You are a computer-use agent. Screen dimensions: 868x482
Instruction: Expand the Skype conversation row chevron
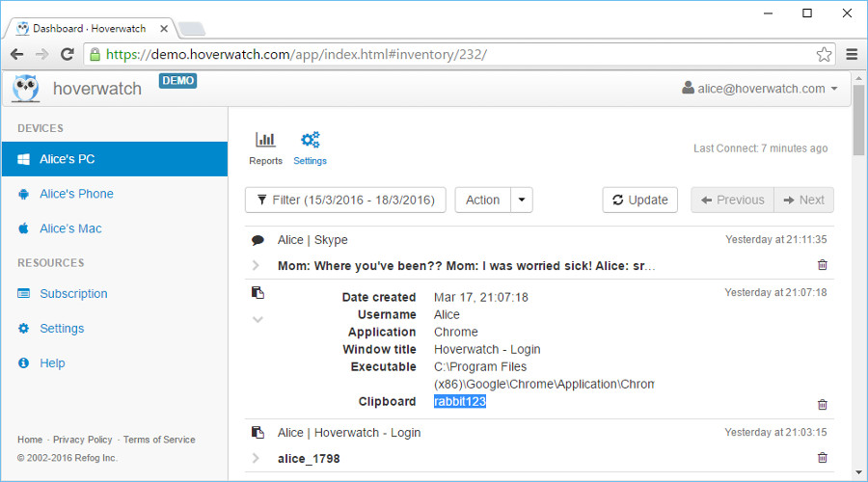pyautogui.click(x=256, y=265)
